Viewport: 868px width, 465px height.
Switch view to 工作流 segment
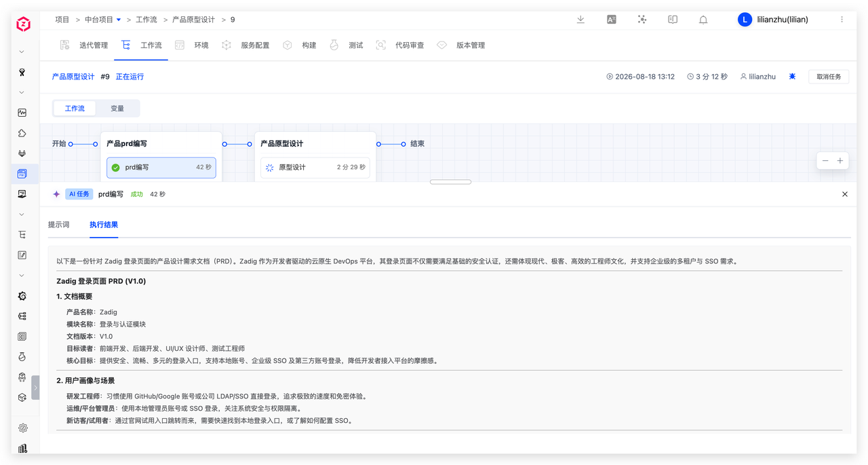click(x=75, y=109)
